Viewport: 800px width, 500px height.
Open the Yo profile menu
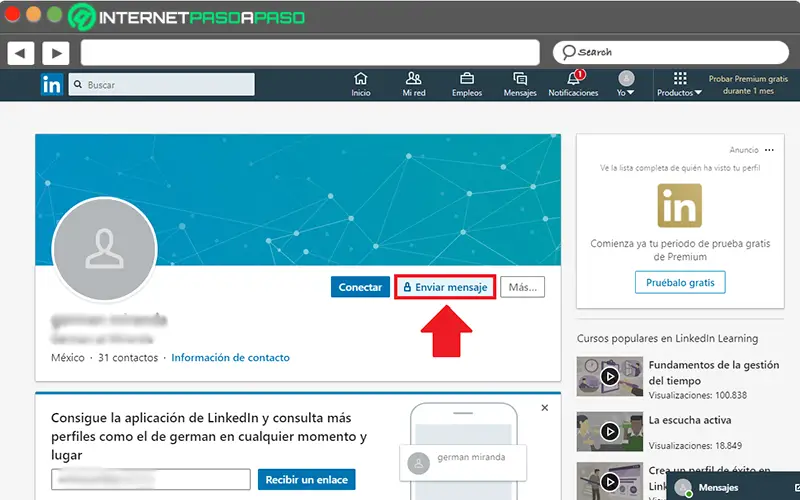[626, 84]
